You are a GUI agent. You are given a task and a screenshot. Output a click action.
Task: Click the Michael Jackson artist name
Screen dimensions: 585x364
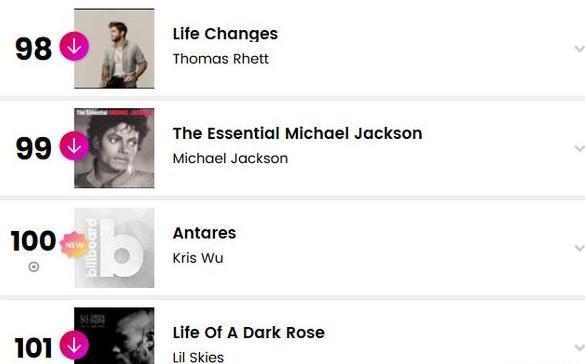tap(230, 159)
